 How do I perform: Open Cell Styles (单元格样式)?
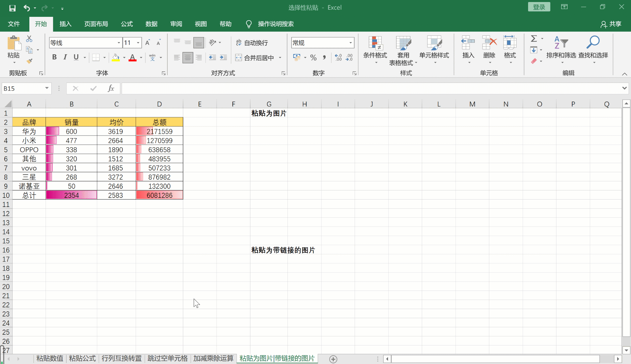[434, 50]
